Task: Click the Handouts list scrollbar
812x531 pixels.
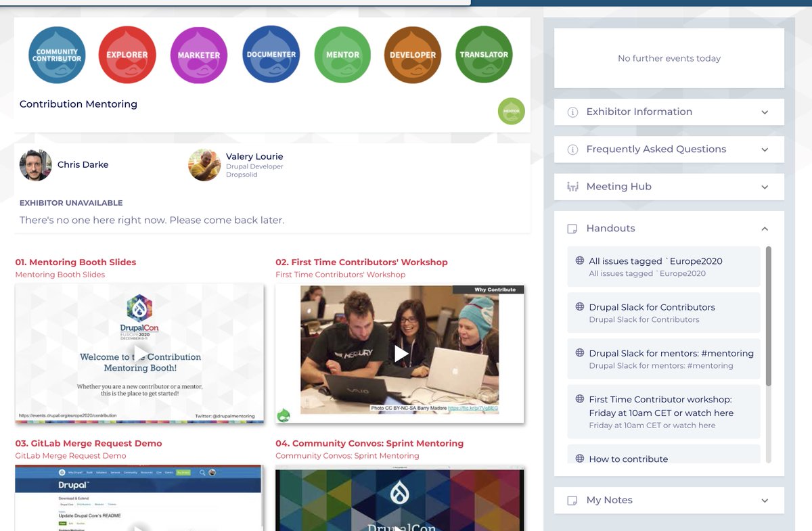Action: [x=768, y=316]
